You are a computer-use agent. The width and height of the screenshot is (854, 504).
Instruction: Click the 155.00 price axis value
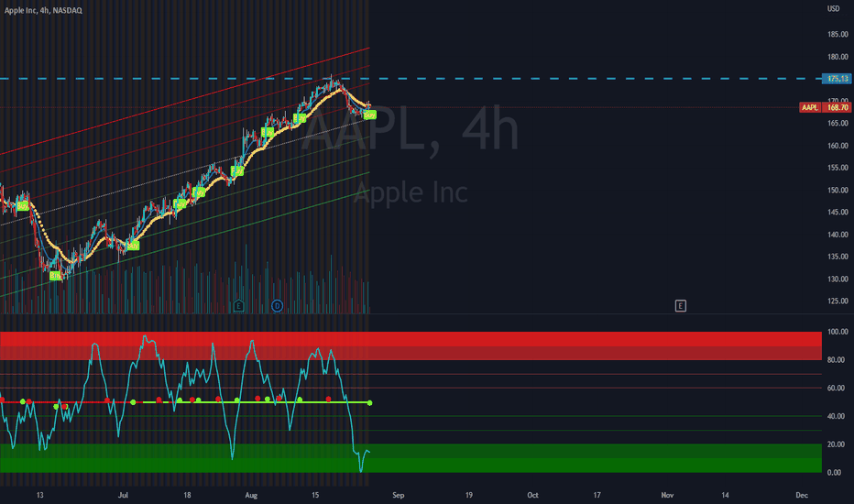click(838, 168)
